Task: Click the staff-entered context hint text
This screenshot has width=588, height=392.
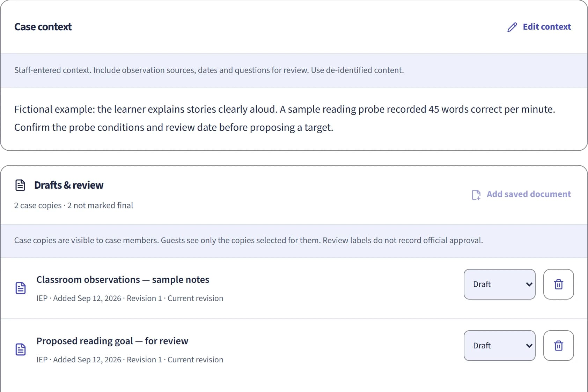Action: [x=209, y=70]
